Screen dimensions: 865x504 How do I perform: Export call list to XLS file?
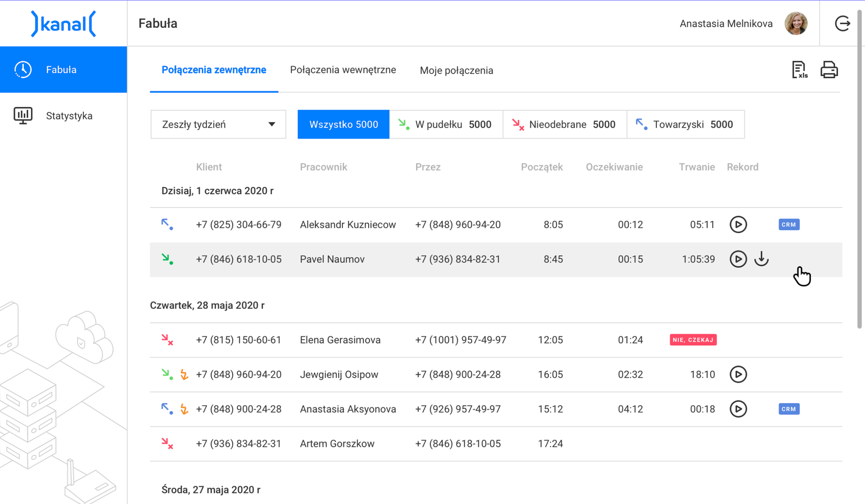799,69
